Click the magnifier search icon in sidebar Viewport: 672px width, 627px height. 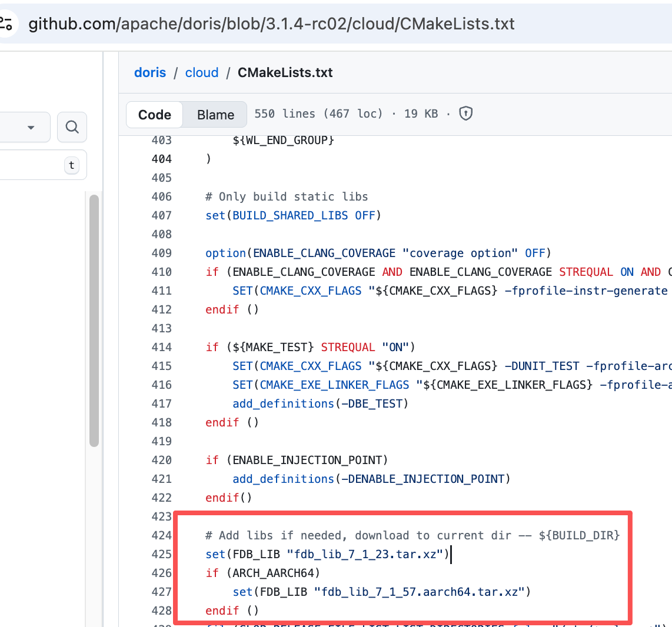click(72, 127)
